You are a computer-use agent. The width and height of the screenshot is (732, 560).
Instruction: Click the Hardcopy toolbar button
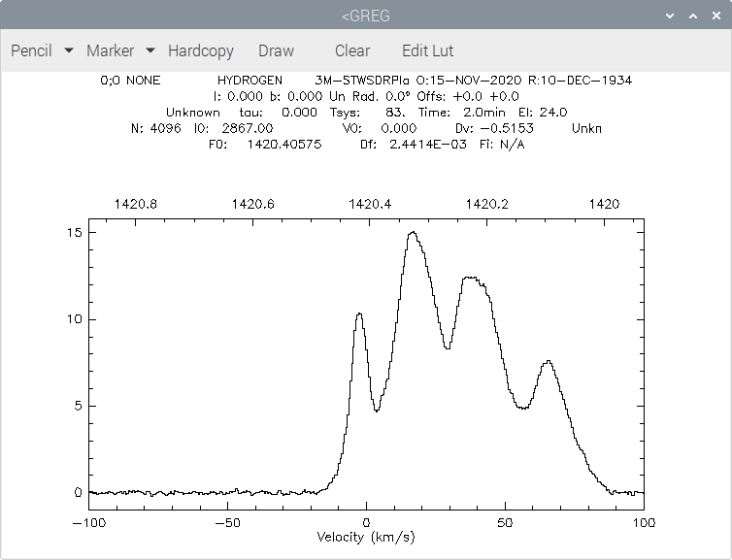tap(201, 50)
